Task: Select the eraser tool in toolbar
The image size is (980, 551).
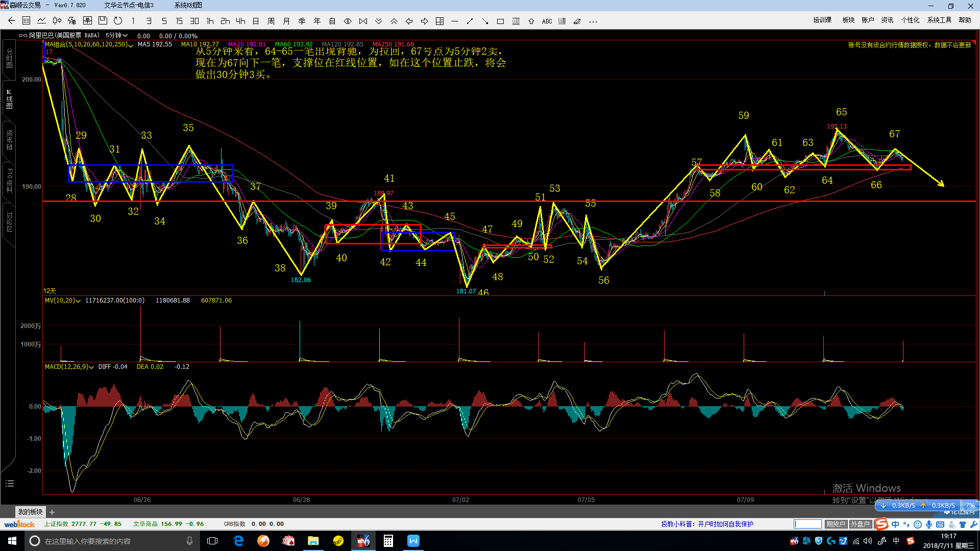Action: point(577,21)
